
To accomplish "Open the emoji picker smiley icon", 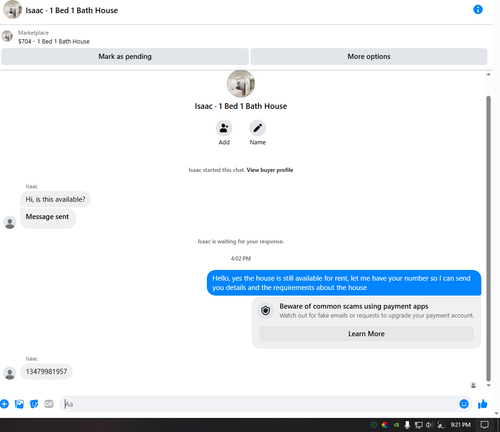I will tap(464, 404).
